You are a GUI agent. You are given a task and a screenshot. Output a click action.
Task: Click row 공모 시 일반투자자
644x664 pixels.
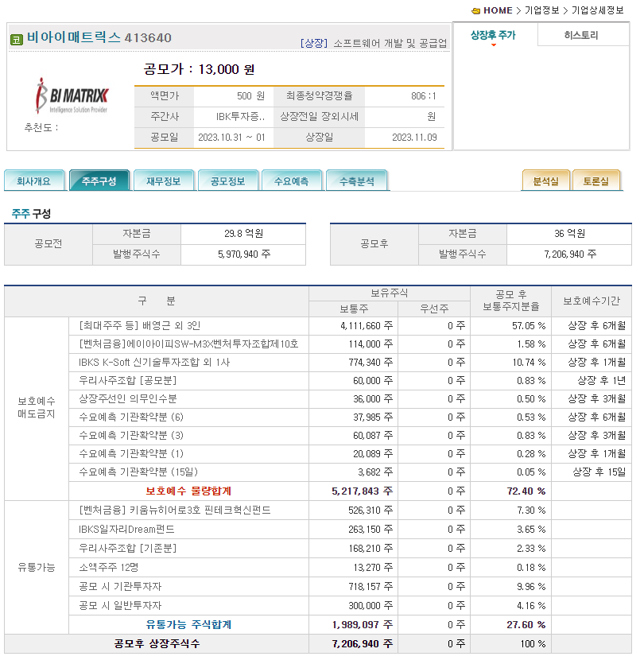120,605
